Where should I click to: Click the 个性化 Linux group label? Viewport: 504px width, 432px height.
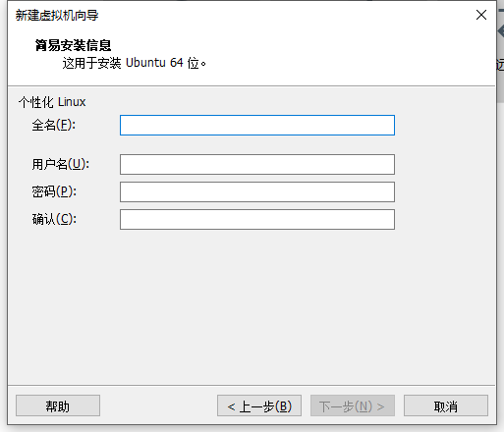(52, 102)
